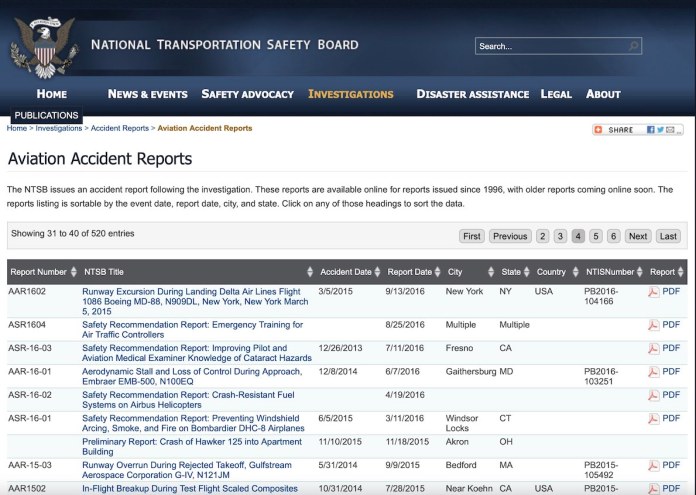
Task: Open Cataract Hazards safety recommendation report
Action: (197, 353)
